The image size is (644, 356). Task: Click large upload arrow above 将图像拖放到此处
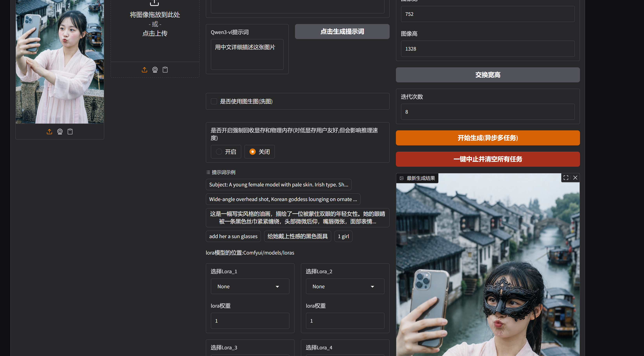(x=154, y=3)
